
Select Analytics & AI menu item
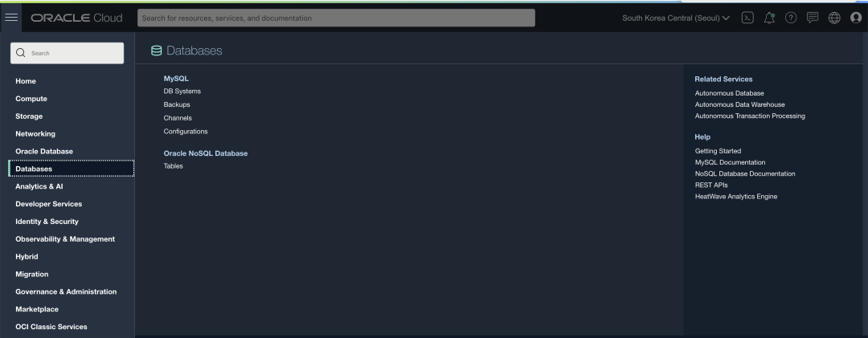pyautogui.click(x=39, y=186)
